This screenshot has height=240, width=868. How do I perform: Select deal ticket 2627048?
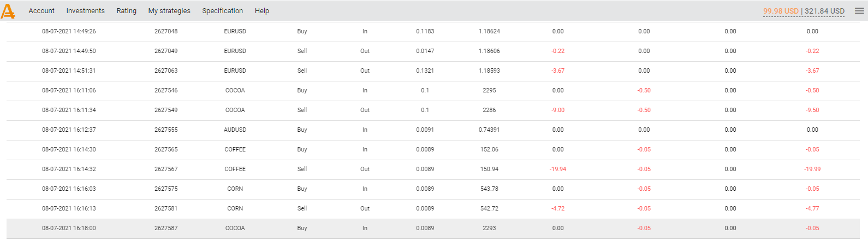point(166,32)
